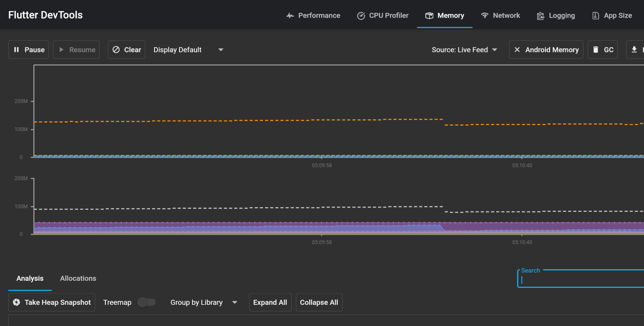
Task: Hide the Android Memory chart
Action: pyautogui.click(x=546, y=50)
